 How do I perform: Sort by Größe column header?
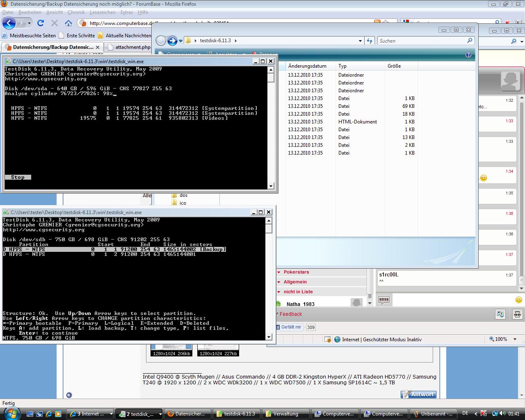coord(401,66)
